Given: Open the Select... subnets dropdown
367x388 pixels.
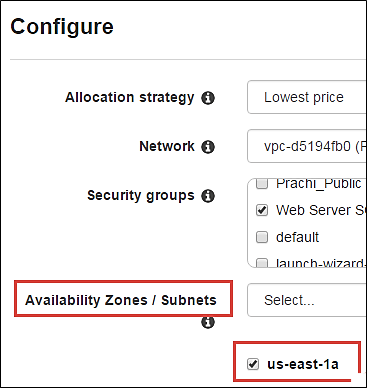Looking at the screenshot, I should click(307, 300).
